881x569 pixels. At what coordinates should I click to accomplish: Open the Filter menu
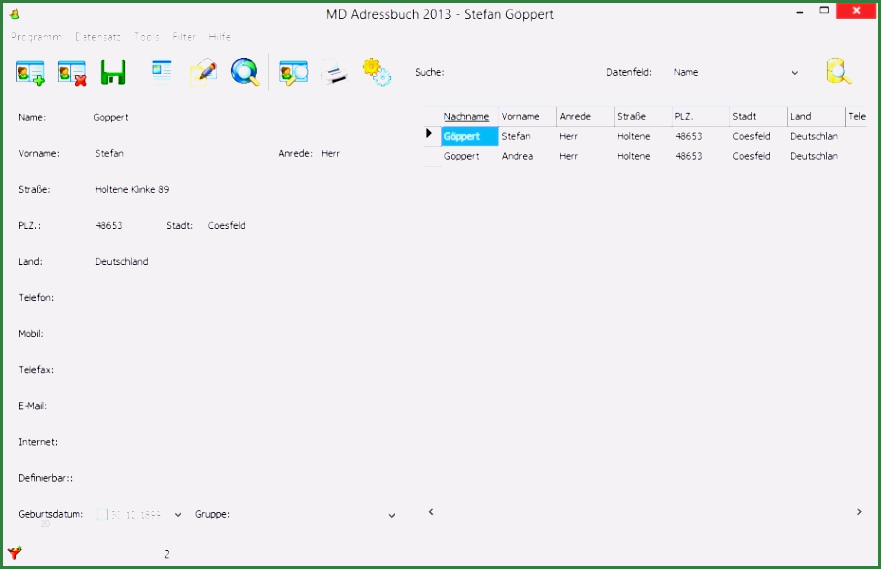[x=184, y=37]
